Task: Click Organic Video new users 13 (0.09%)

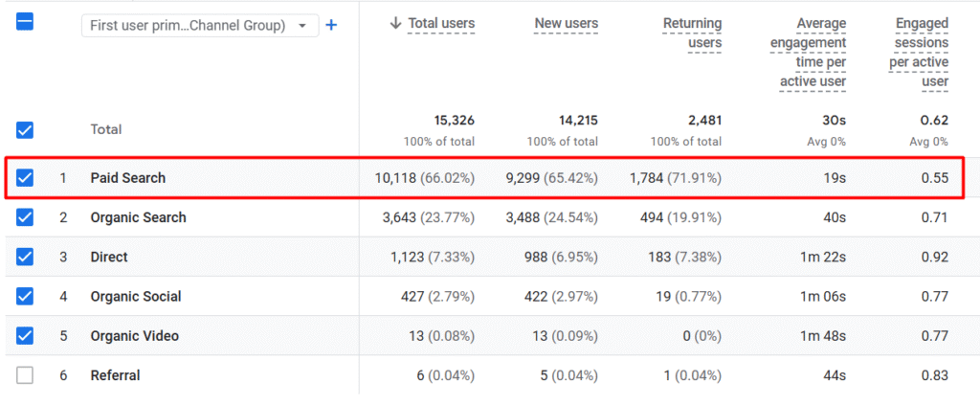Action: coord(565,336)
